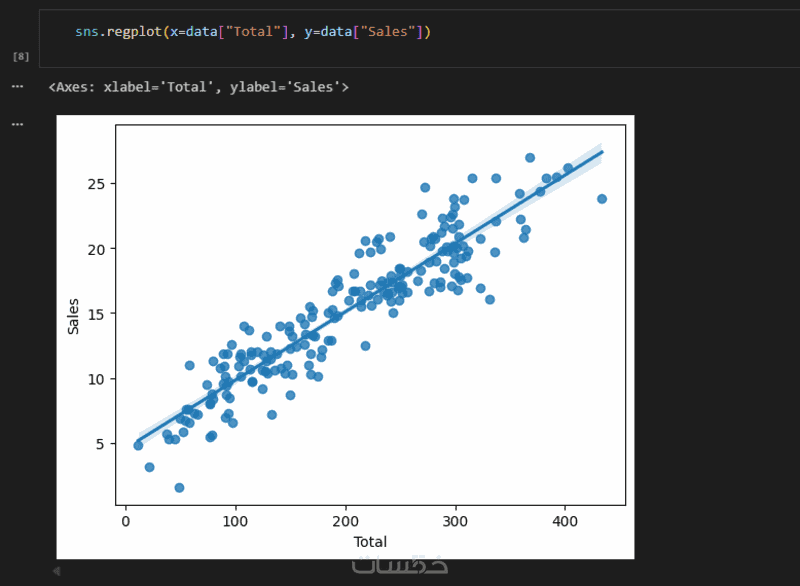Click the 5 tick on the y-axis
The height and width of the screenshot is (586, 800).
(100, 443)
